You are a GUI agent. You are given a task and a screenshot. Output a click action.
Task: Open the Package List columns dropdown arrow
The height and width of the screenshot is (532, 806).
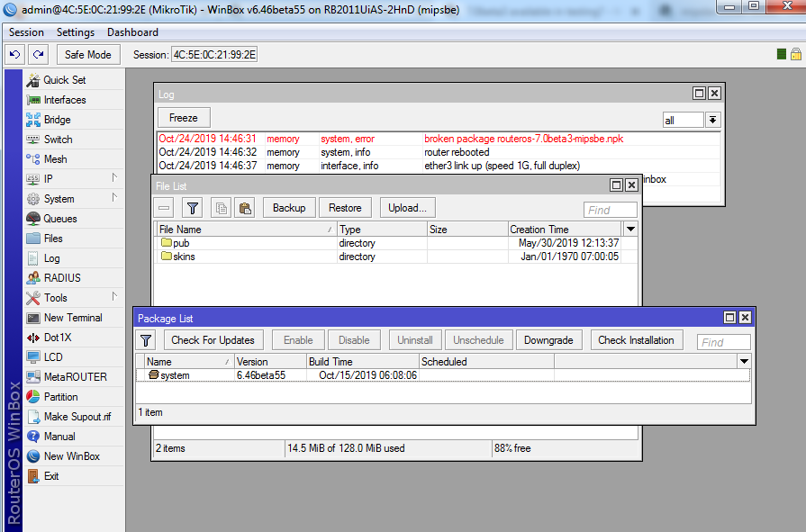pos(744,362)
